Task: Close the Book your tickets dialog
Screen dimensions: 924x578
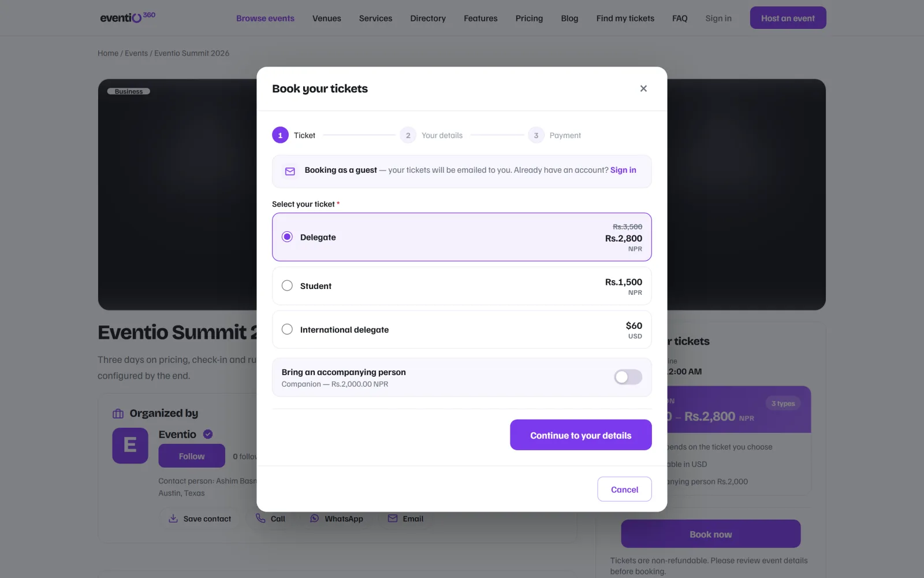Action: click(643, 88)
